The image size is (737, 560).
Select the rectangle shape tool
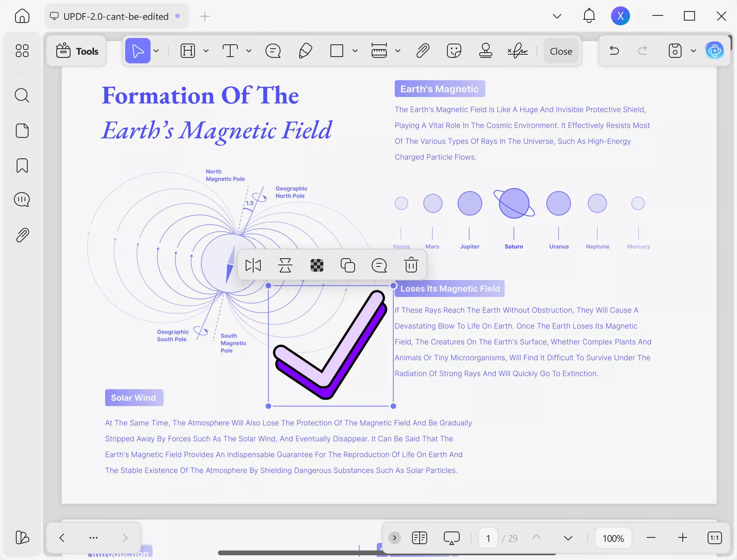coord(337,51)
